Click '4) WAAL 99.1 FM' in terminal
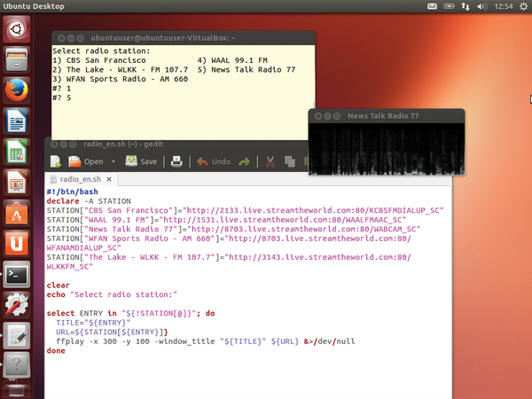Viewport: 532px width, 399px height. (x=232, y=60)
